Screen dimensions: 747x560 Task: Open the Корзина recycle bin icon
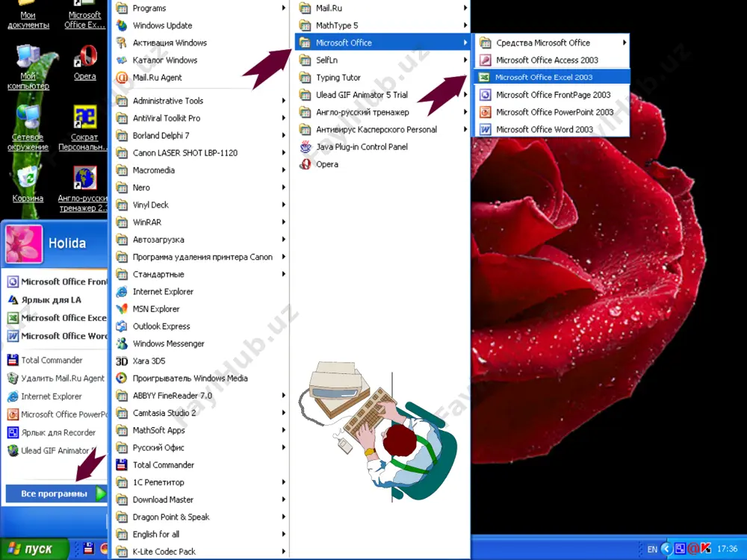[28, 178]
